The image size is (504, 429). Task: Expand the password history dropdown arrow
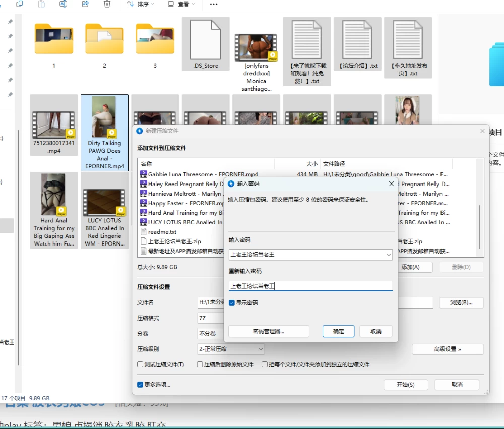(x=388, y=255)
